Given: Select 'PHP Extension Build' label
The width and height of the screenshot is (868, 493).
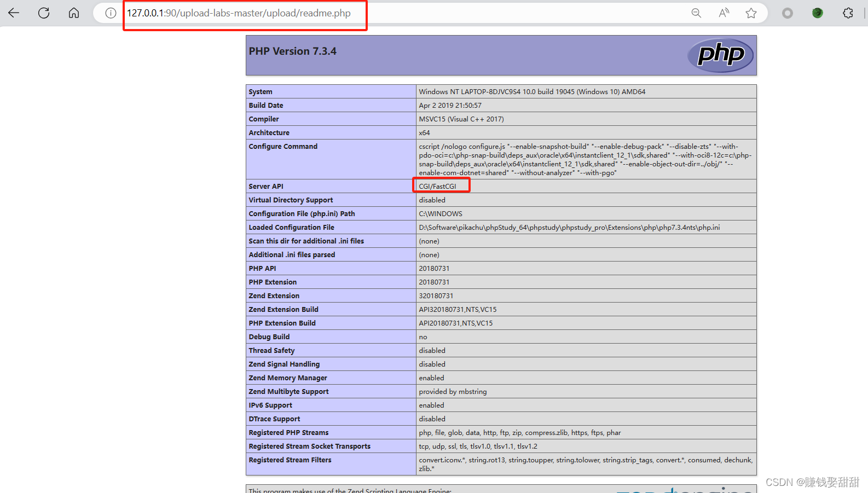Looking at the screenshot, I should click(x=282, y=323).
